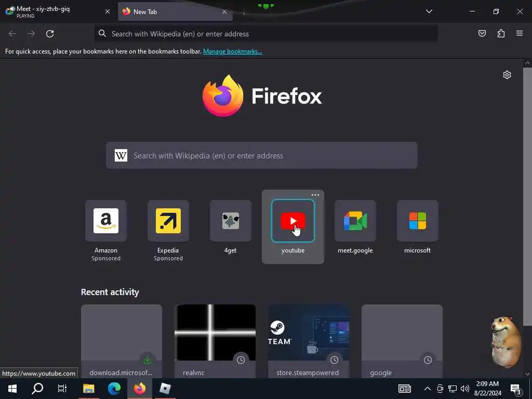
Task: Open the Roblox taskbar icon
Action: point(165,389)
